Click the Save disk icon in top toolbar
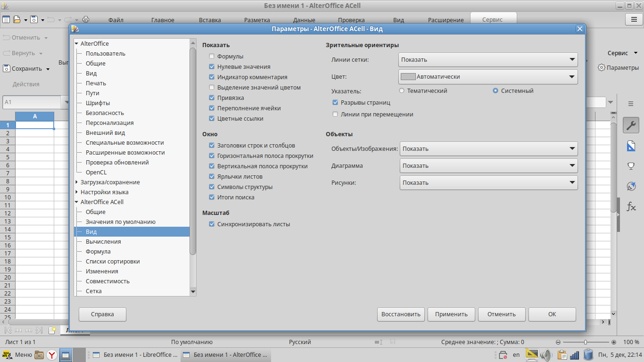This screenshot has height=362, width=644. point(34,19)
